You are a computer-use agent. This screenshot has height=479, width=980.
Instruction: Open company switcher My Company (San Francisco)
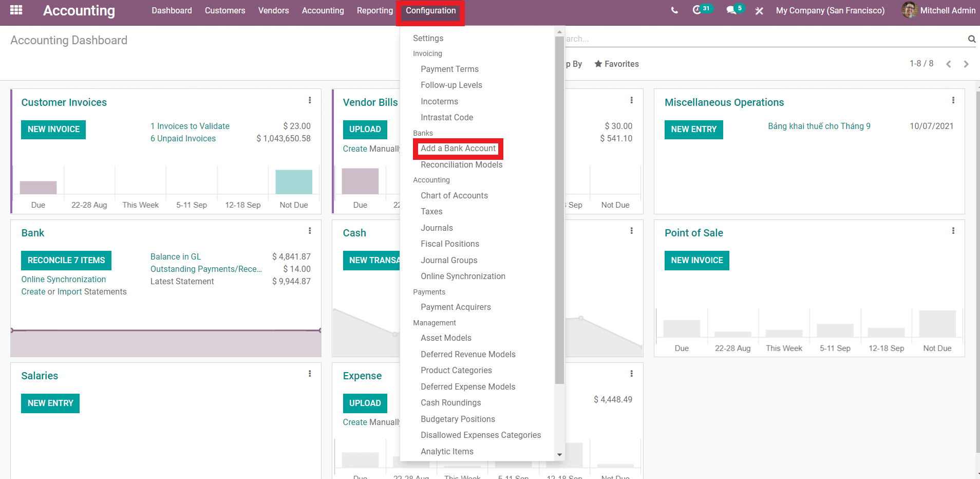pyautogui.click(x=830, y=10)
